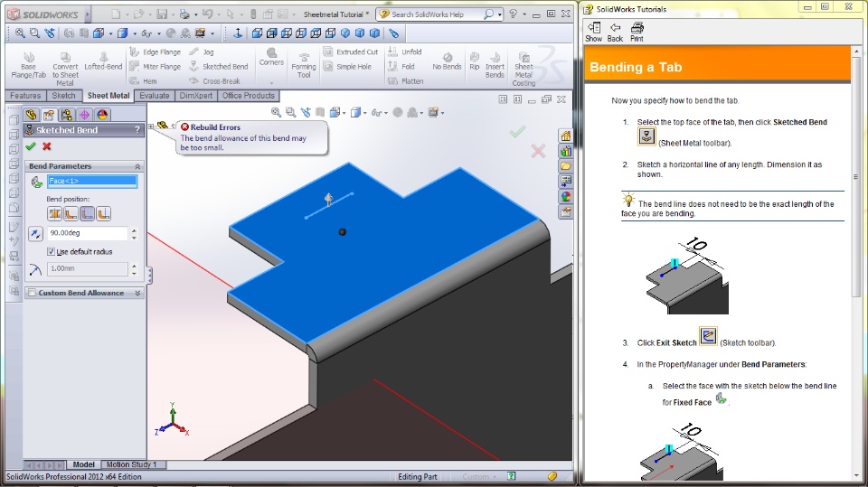Choose the Flatten tool
868x487 pixels.
click(406, 80)
